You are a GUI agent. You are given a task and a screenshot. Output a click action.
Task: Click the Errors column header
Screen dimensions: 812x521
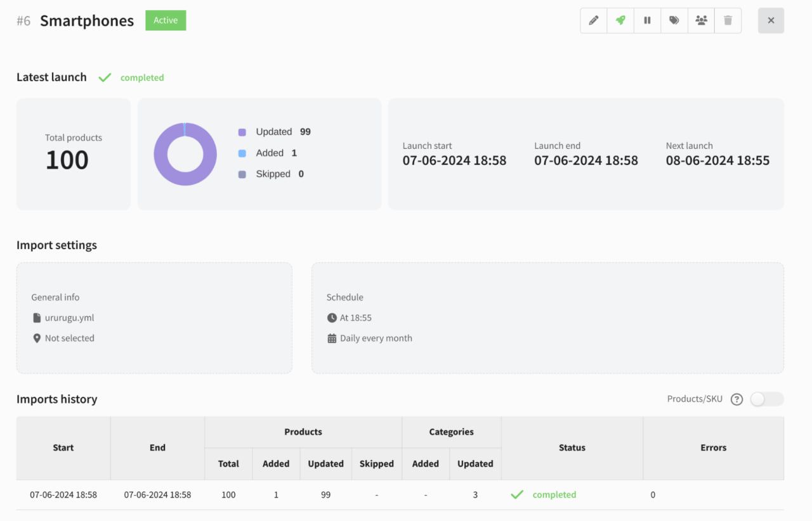(714, 447)
